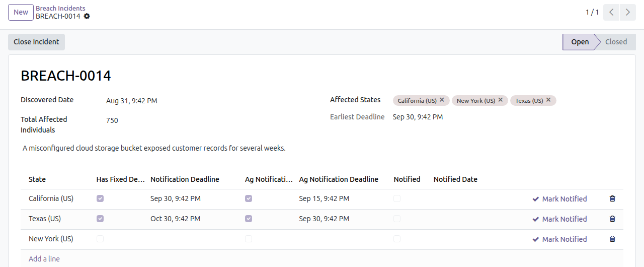Sort by the State column header
Image resolution: width=644 pixels, height=267 pixels.
point(37,179)
